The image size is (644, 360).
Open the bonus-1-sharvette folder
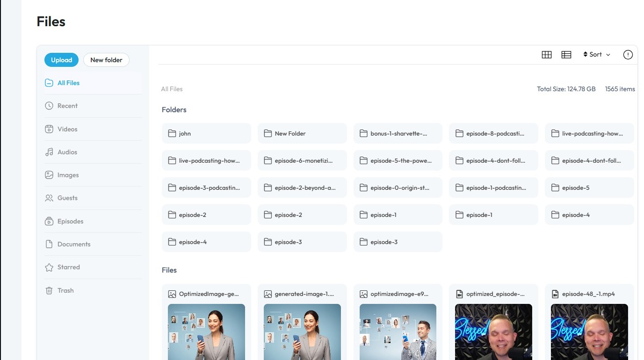[x=398, y=133]
